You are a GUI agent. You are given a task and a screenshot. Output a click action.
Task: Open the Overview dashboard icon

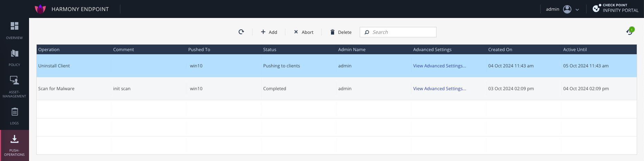14,26
